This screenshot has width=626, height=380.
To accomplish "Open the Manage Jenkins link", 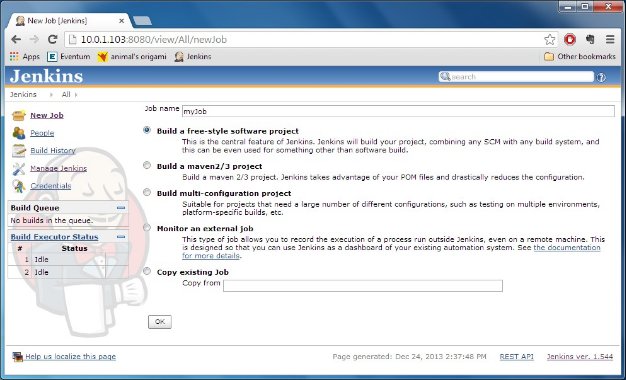I will (x=58, y=168).
